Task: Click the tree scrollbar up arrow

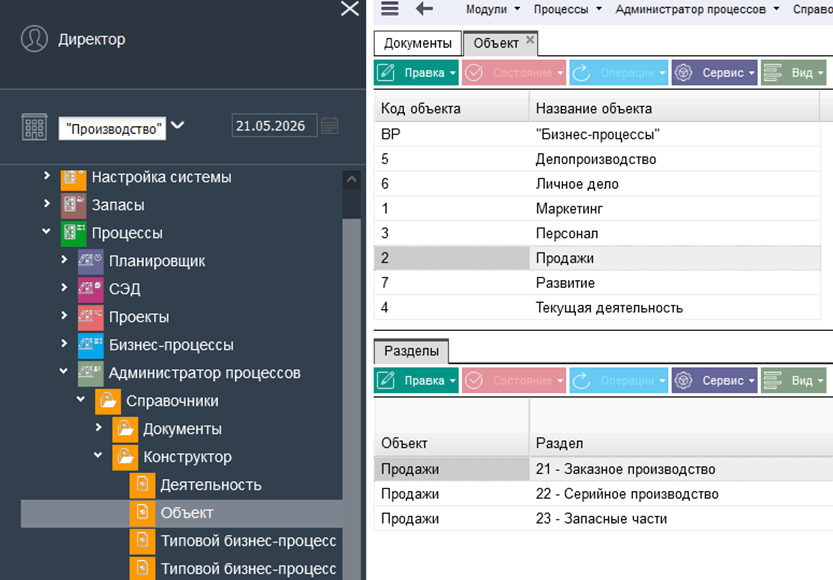Action: click(x=351, y=180)
